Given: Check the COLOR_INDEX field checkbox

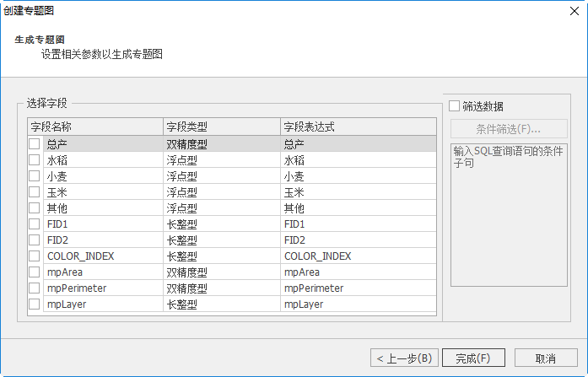Looking at the screenshot, I should (x=35, y=256).
